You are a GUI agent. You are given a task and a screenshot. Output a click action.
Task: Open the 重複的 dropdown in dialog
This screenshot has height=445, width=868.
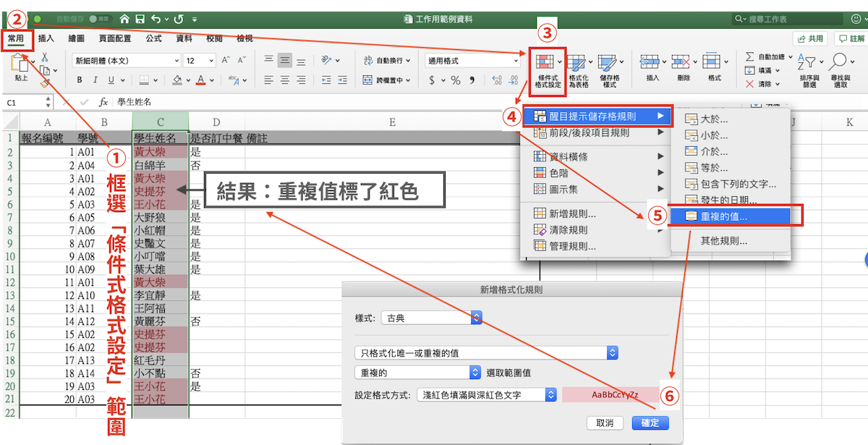pos(417,373)
